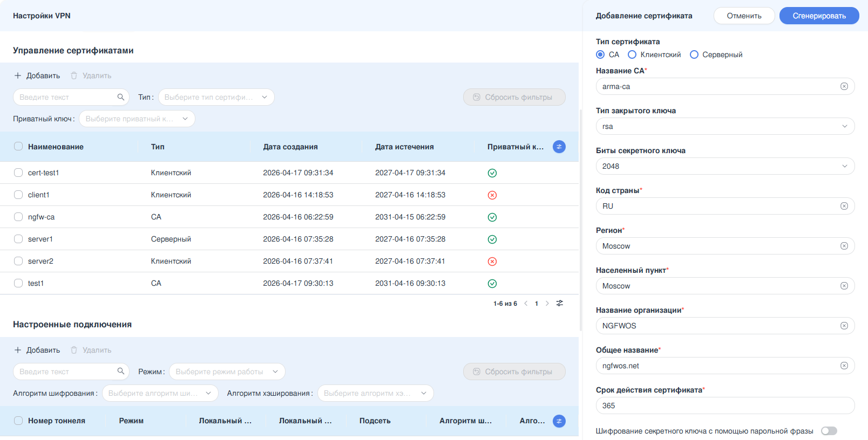
Task: Check the box for client1 row
Action: (18, 195)
